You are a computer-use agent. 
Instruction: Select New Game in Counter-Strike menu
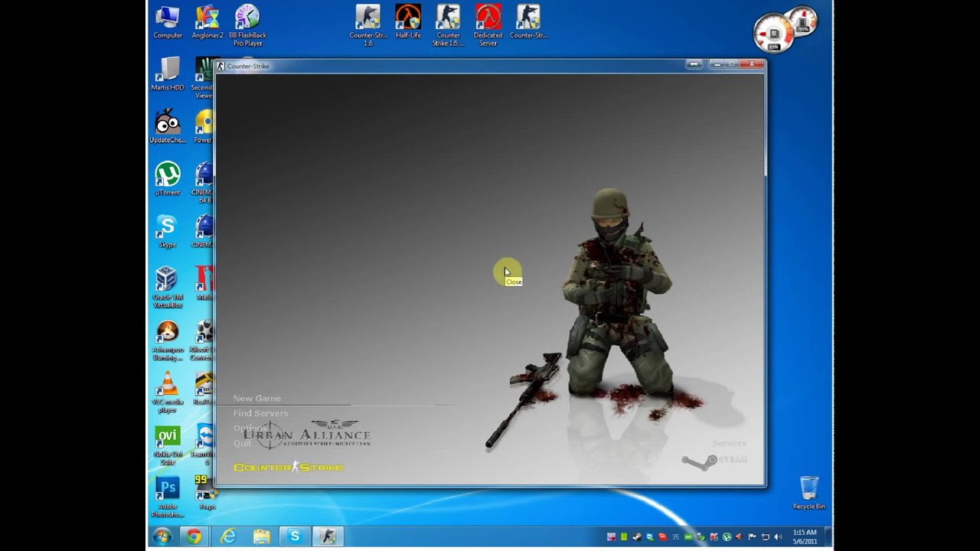[x=256, y=398]
